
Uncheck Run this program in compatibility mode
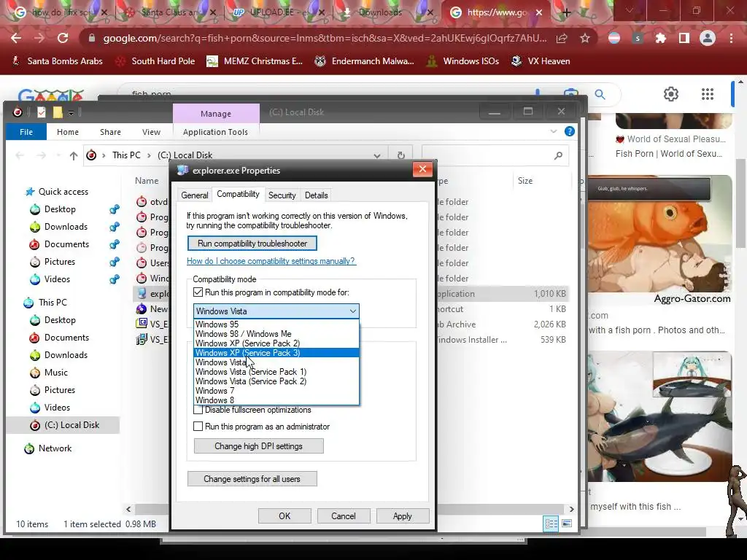(198, 292)
